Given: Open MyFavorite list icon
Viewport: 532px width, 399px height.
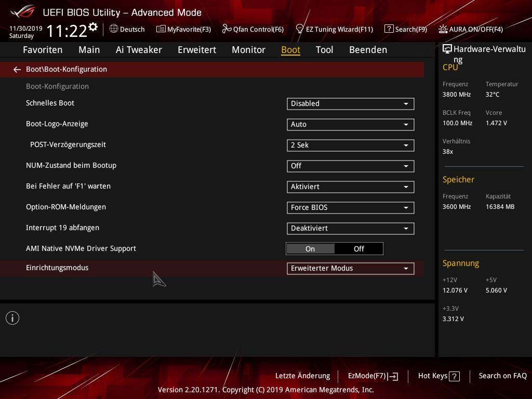Looking at the screenshot, I should pyautogui.click(x=161, y=29).
